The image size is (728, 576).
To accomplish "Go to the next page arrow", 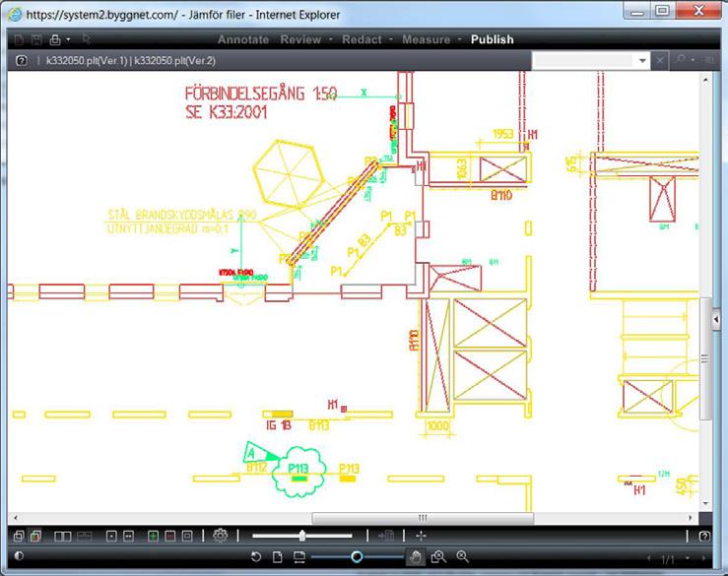I will tap(703, 558).
